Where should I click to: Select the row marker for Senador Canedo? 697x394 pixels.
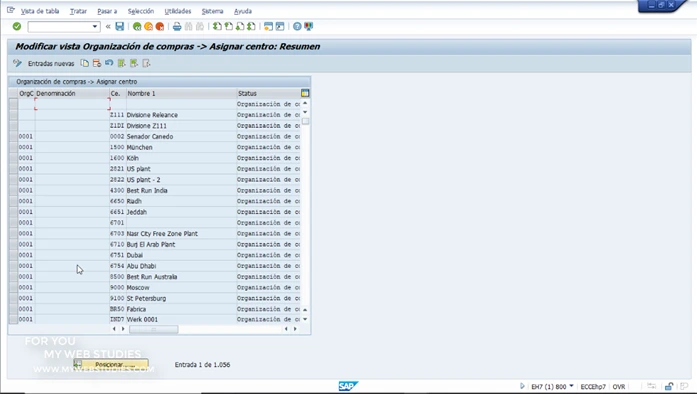(13, 137)
